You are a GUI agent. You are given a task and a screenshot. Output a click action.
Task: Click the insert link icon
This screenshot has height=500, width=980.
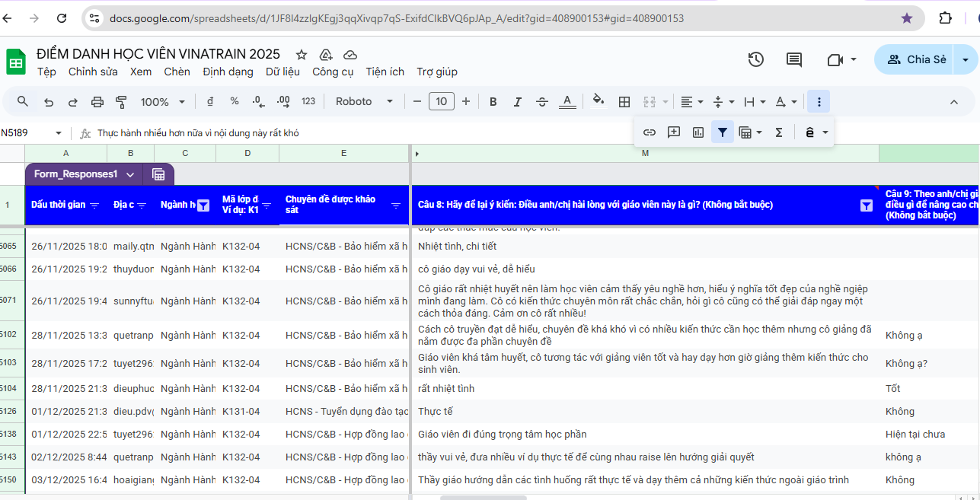coord(650,132)
